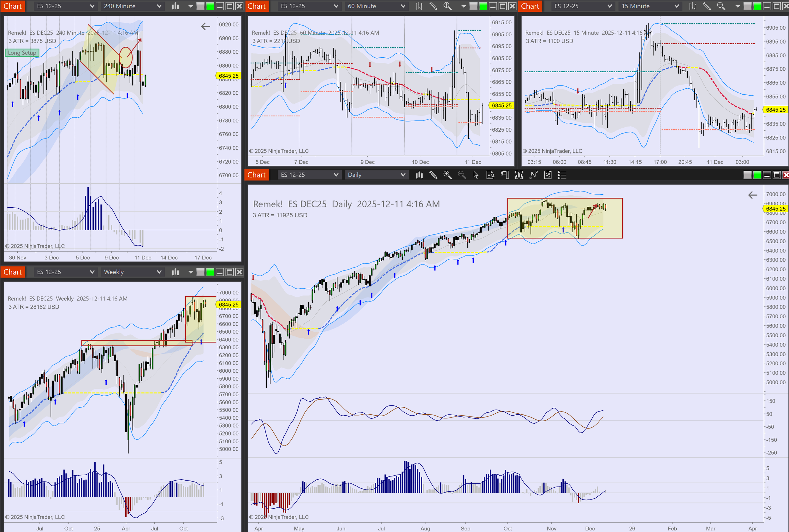The height and width of the screenshot is (532, 789).
Task: Toggle green link square on 240 Minute chart
Action: (210, 6)
